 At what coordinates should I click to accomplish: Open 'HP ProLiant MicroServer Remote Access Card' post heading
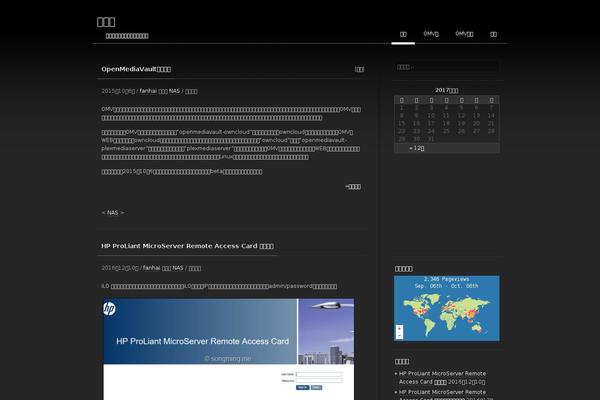pos(187,246)
